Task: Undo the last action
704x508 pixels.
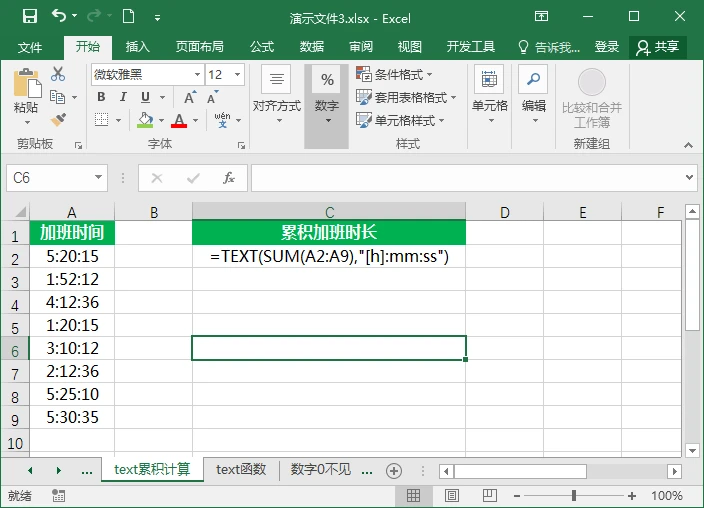Action: coord(59,16)
